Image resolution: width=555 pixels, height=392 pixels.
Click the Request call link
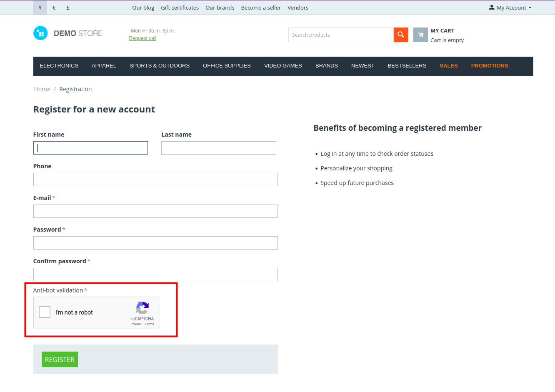(x=142, y=38)
